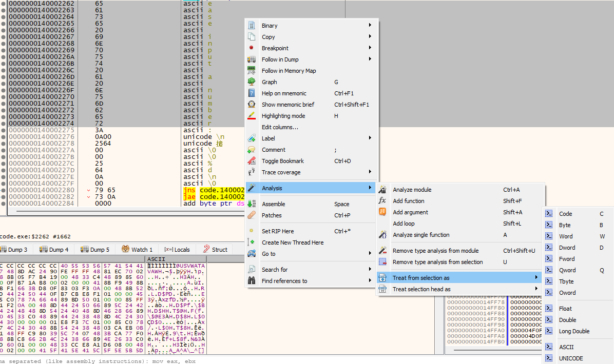Open the Struct tab

[215, 250]
